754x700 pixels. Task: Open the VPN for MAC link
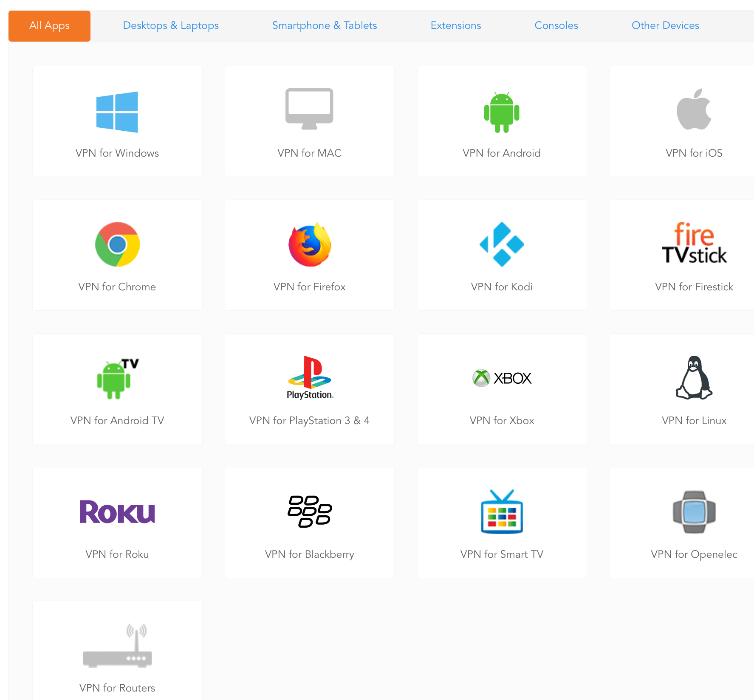pyautogui.click(x=310, y=153)
